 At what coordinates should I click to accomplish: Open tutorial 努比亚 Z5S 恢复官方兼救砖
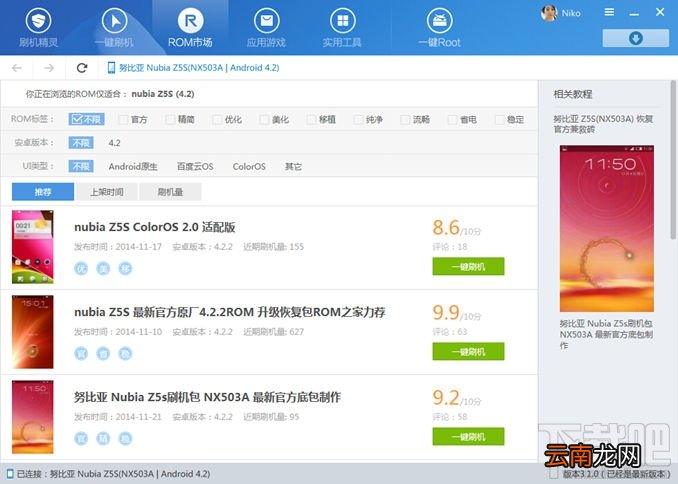(603, 124)
